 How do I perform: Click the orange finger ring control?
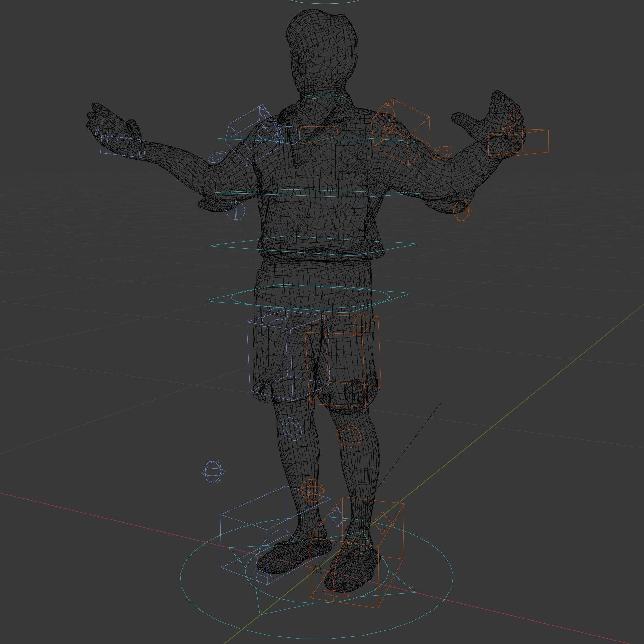(x=515, y=115)
